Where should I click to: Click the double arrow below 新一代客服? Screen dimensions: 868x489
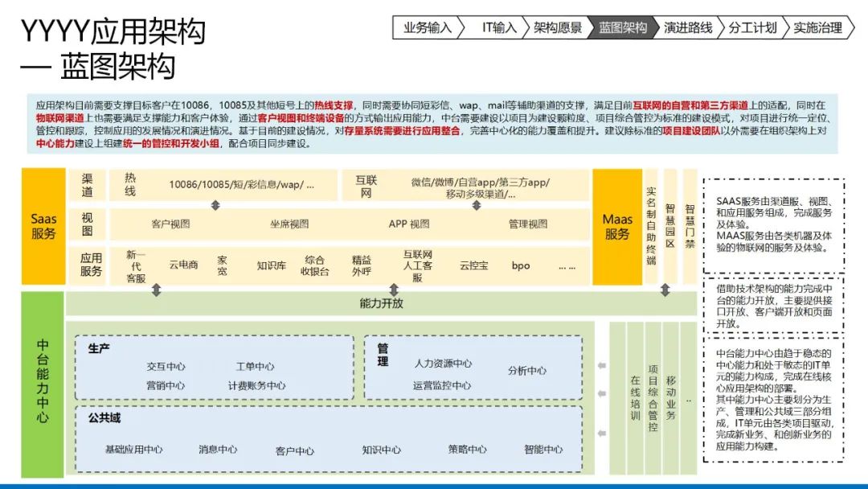click(156, 290)
